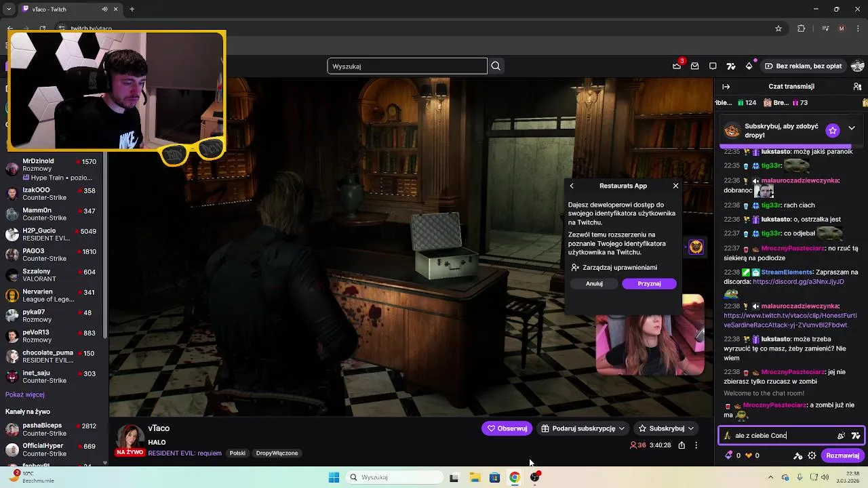Click the Wyszukaj search field
The image size is (868, 488).
407,66
